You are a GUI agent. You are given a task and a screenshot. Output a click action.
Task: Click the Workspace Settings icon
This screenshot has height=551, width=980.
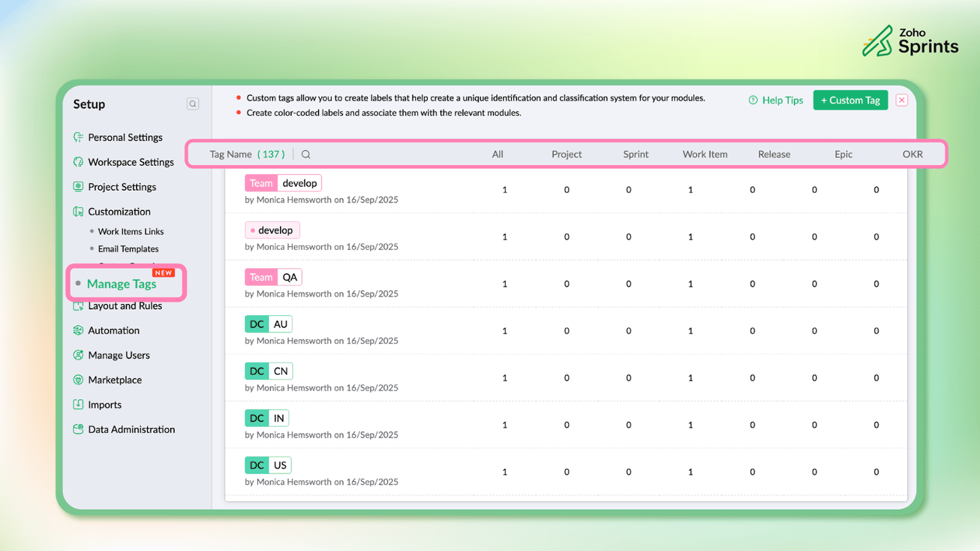click(x=78, y=162)
